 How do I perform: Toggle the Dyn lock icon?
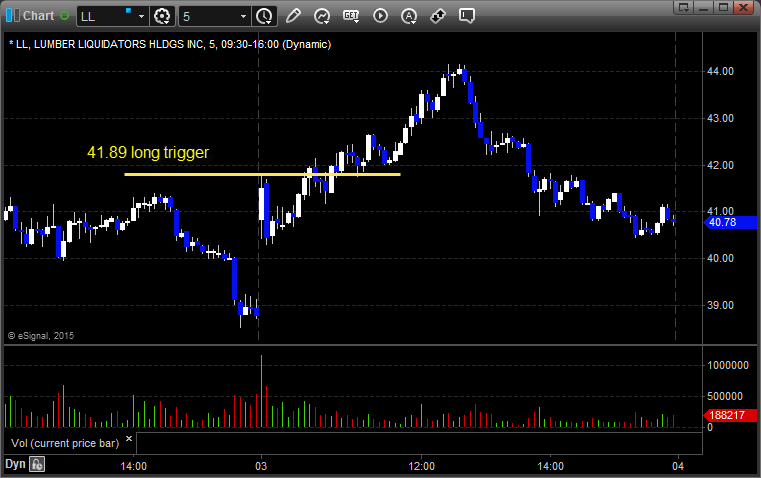[37, 464]
